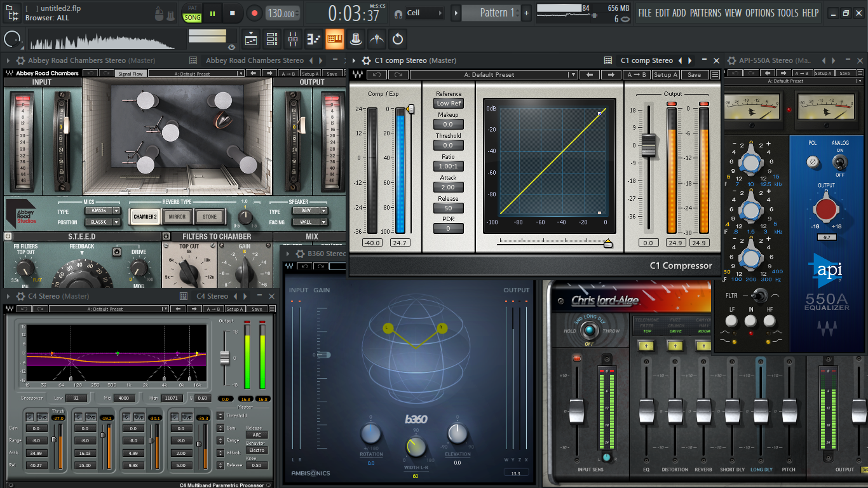Click the C1 compressor output fader
The height and width of the screenshot is (488, 868).
click(x=648, y=146)
